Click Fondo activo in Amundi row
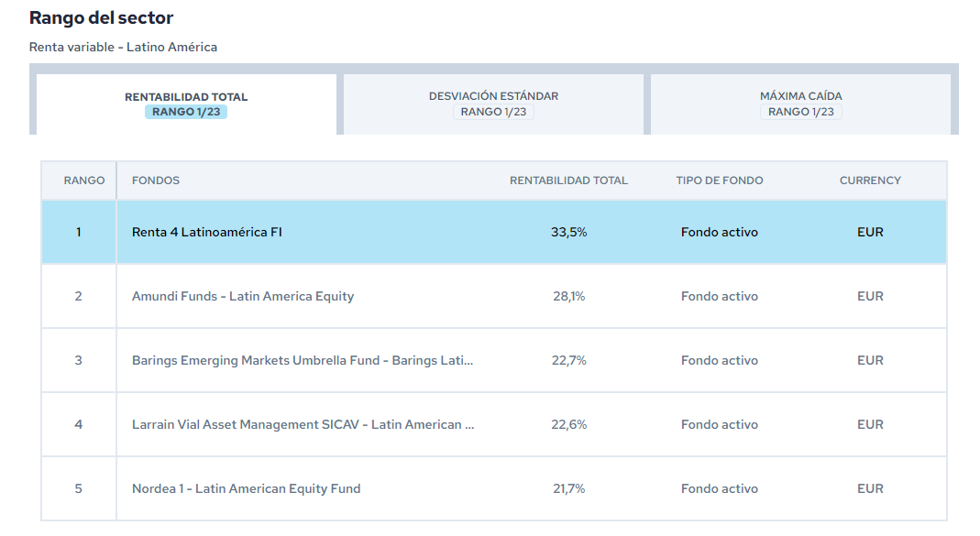Screen dimensions: 980x536 pos(720,296)
